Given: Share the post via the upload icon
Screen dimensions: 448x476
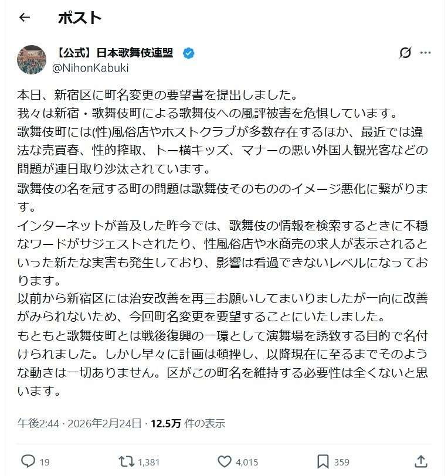Looking at the screenshot, I should (420, 461).
